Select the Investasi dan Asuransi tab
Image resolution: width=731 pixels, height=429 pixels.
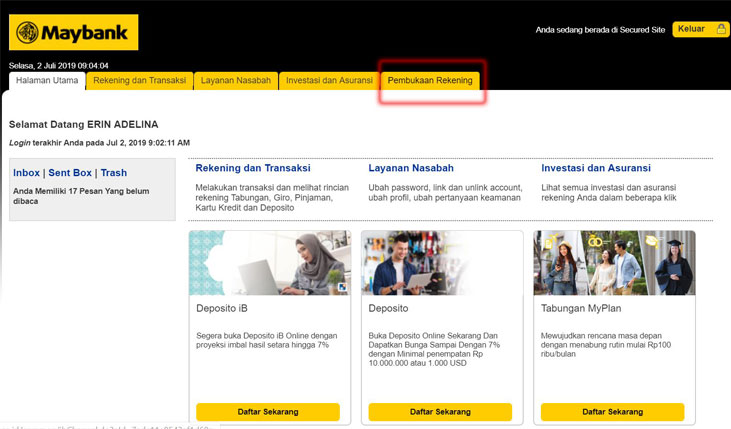click(329, 81)
